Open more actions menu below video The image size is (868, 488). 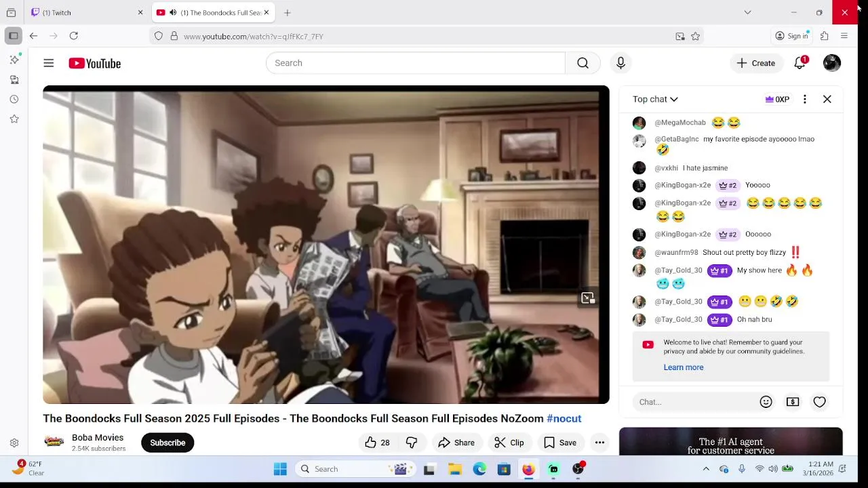coord(599,443)
